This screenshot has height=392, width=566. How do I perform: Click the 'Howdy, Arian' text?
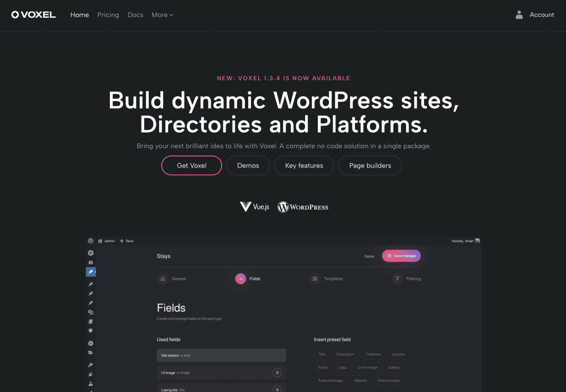463,241
